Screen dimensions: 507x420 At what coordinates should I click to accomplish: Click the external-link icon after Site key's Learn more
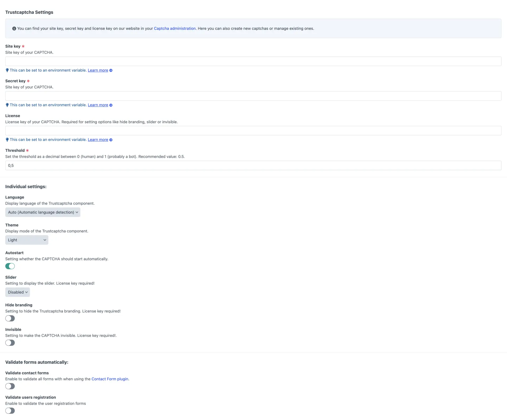coord(111,70)
